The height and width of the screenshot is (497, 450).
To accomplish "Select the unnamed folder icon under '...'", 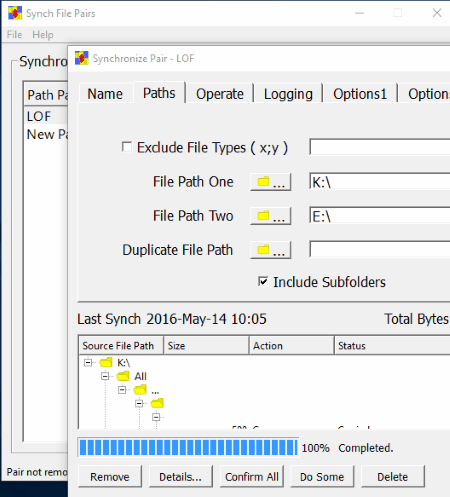I will pyautogui.click(x=157, y=403).
